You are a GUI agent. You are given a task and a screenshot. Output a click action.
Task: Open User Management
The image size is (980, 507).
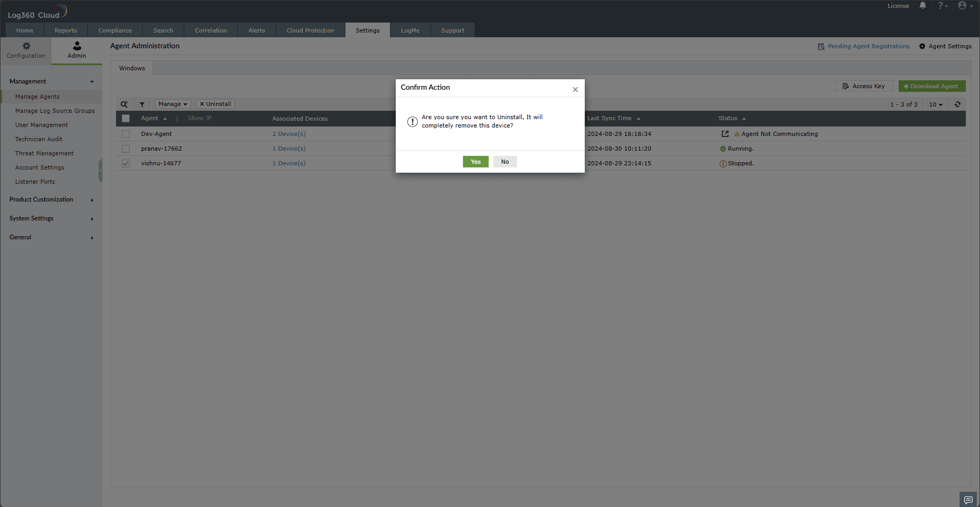click(41, 125)
